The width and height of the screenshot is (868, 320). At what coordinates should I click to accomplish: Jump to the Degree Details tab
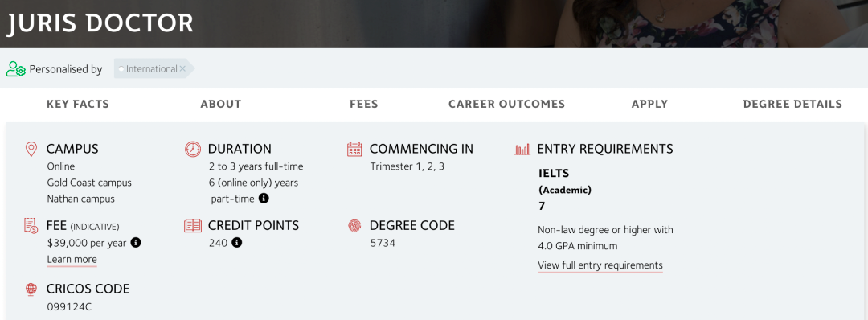click(x=792, y=104)
